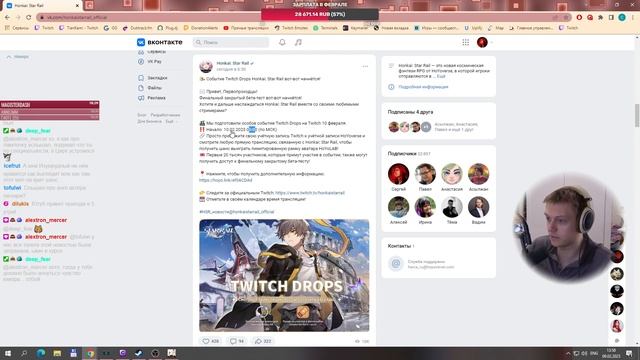The height and width of the screenshot is (360, 640).
Task: Focus the VK search field
Action: click(x=231, y=42)
